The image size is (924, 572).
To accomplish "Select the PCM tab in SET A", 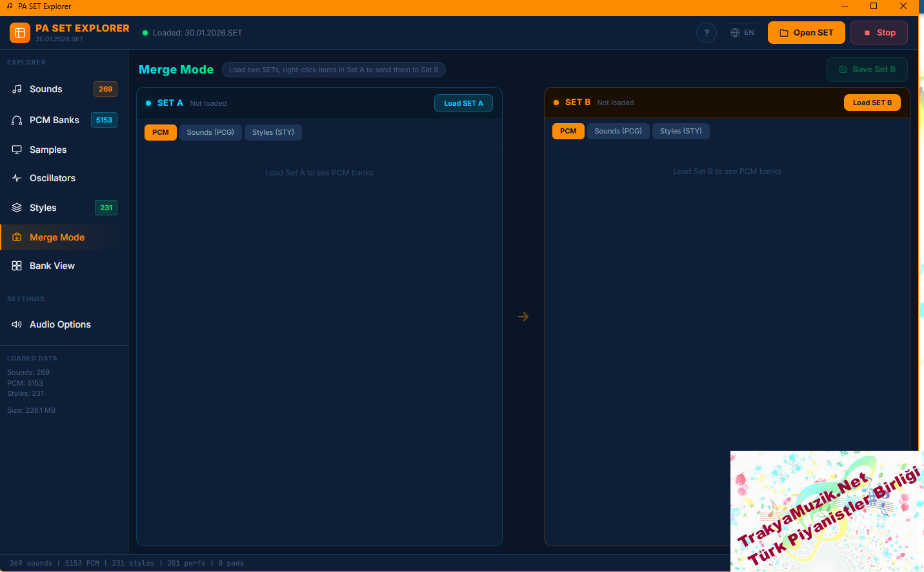I will pos(161,132).
